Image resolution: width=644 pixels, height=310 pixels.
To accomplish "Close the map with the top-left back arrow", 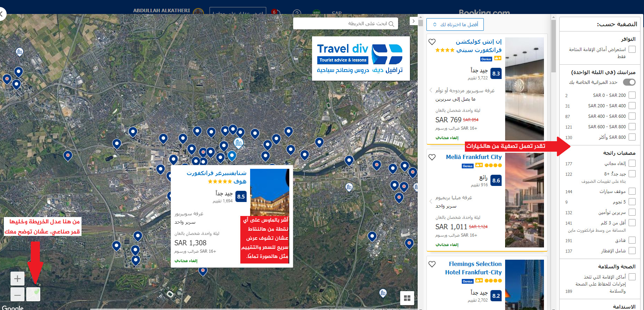I will coord(2,14).
